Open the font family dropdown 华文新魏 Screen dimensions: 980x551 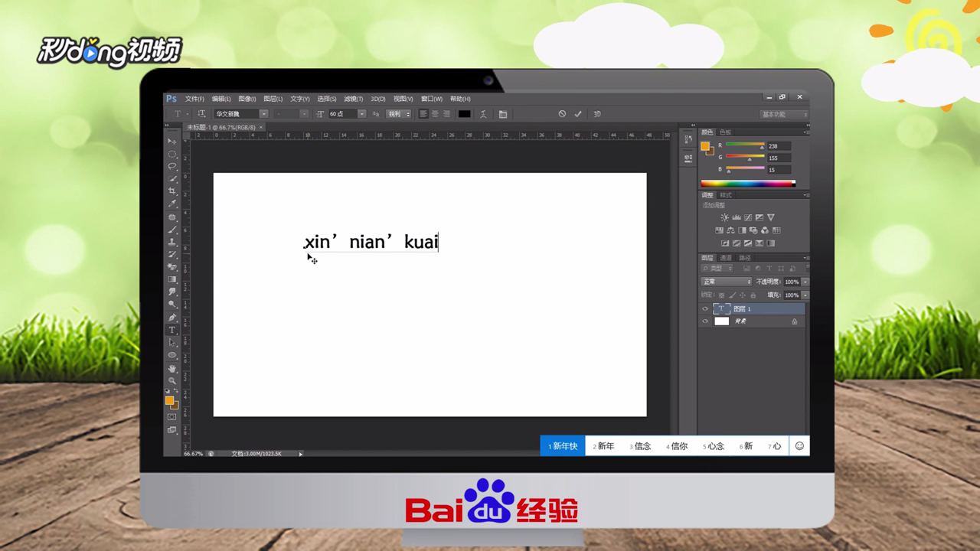click(x=240, y=114)
